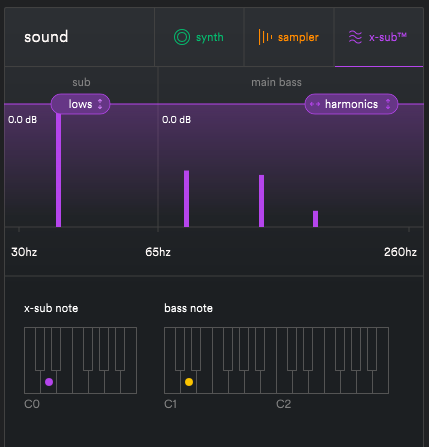Click the x-sub note label

coord(51,308)
